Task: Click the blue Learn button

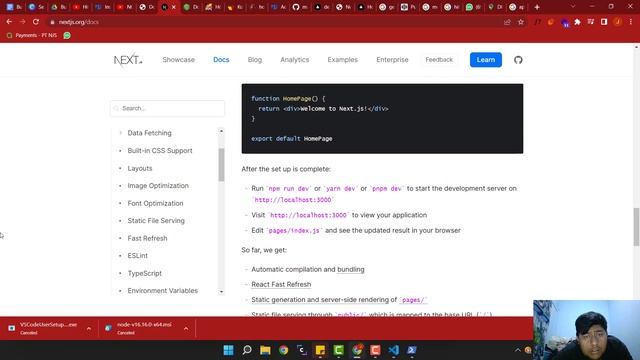Action: (486, 60)
